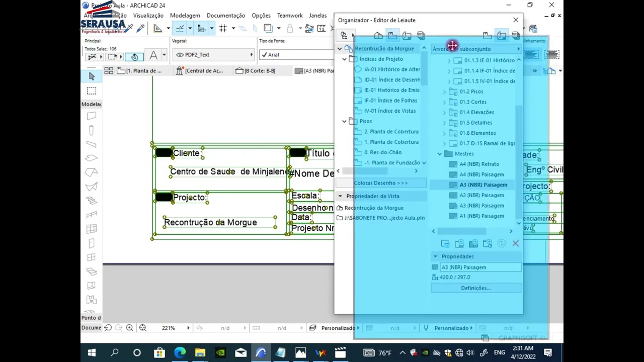The image size is (644, 362).
Task: Expand the 01.4 Elevações subset
Action: pos(445,113)
